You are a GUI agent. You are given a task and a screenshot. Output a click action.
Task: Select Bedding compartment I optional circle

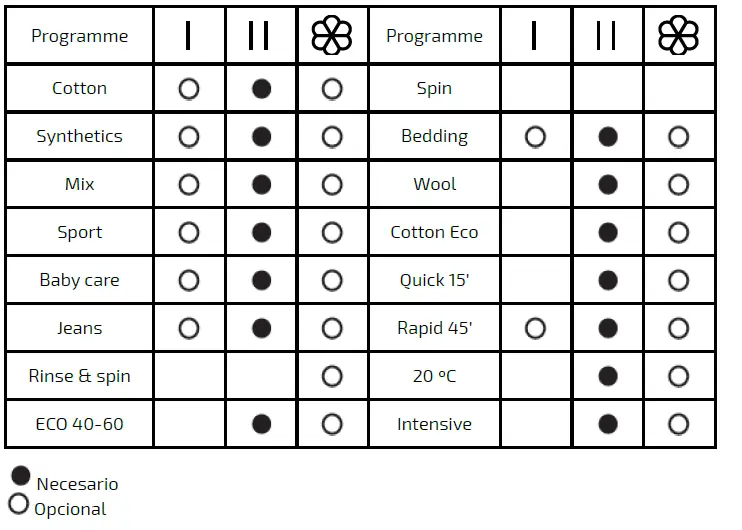(535, 136)
